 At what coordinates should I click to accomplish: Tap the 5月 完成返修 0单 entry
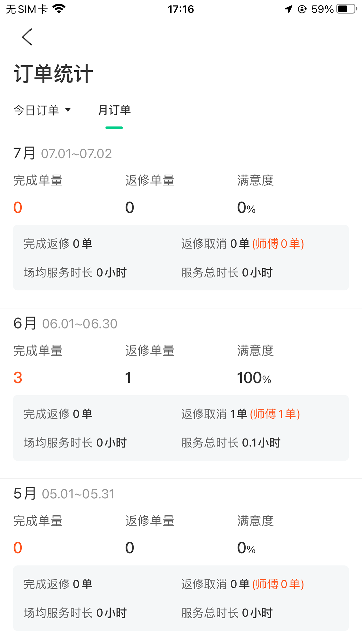(x=58, y=584)
